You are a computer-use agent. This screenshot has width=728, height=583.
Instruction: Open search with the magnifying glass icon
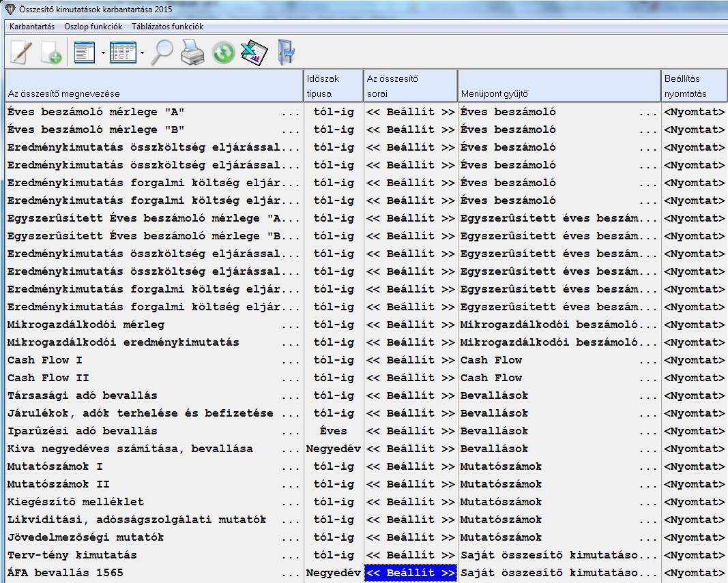(x=162, y=53)
